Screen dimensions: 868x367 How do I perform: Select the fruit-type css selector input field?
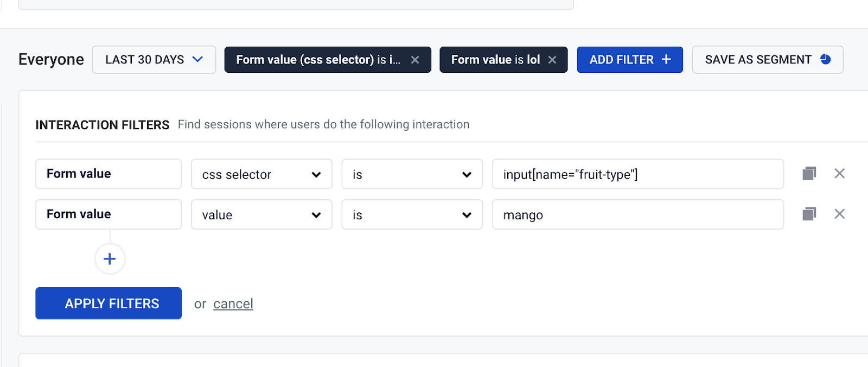[x=637, y=174]
